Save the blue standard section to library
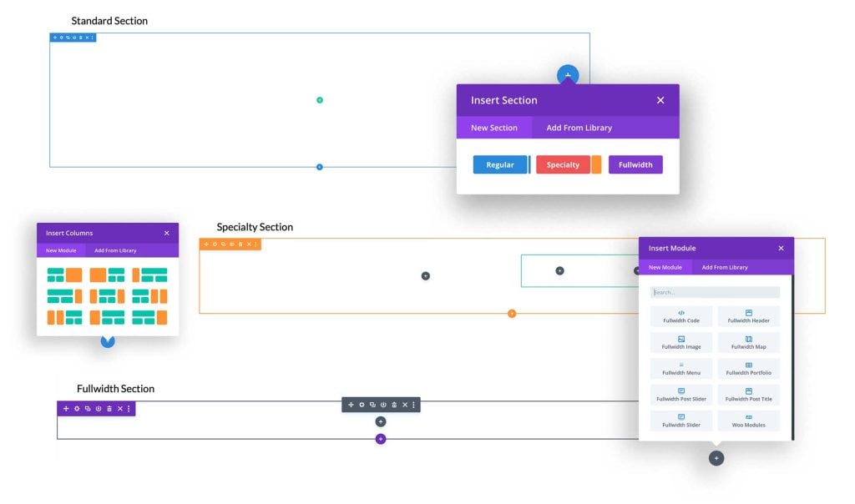This screenshot has height=504, width=855. 75,37
